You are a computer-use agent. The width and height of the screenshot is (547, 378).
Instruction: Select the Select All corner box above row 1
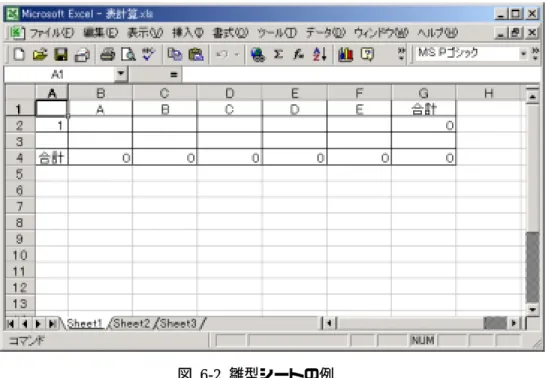(x=20, y=93)
